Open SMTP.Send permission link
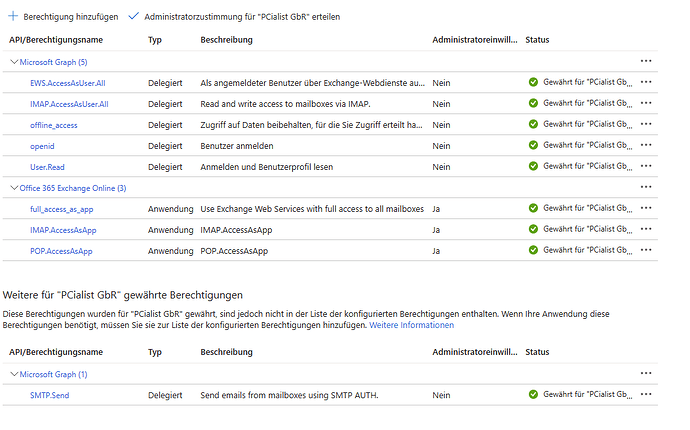 (50, 395)
